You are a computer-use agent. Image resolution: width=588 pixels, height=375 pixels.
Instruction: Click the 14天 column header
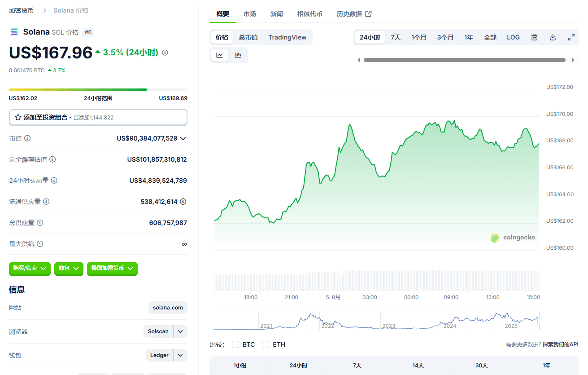[x=418, y=366]
